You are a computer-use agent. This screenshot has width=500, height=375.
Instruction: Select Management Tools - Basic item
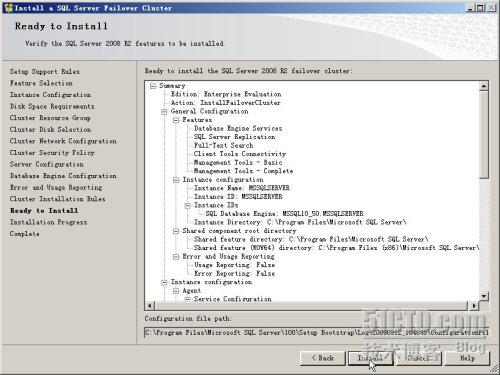[238, 163]
